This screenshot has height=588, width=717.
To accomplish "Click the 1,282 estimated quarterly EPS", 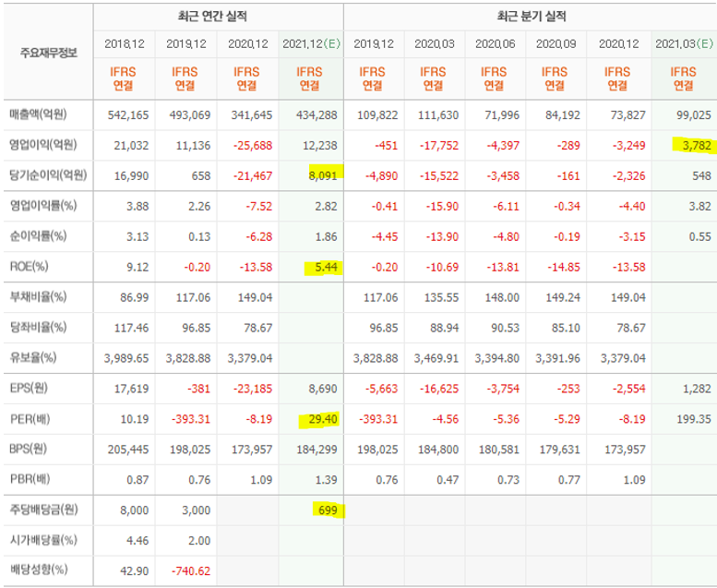I will click(697, 389).
